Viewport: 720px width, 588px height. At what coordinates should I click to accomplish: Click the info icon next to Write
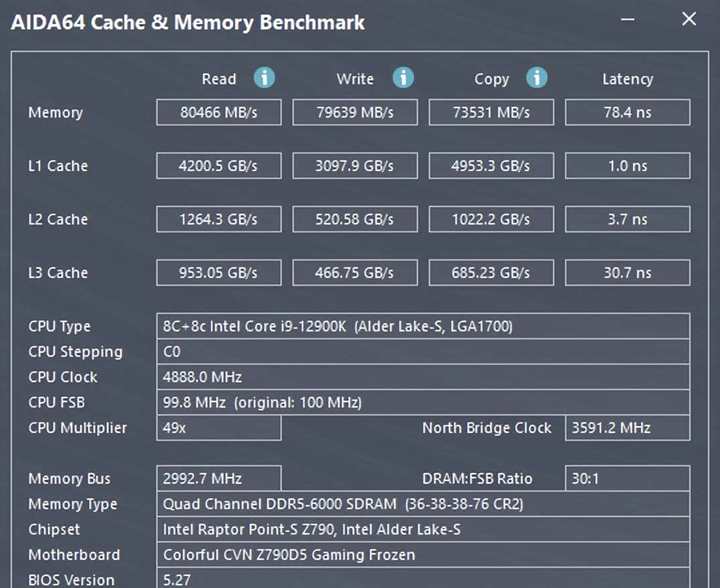click(x=403, y=78)
